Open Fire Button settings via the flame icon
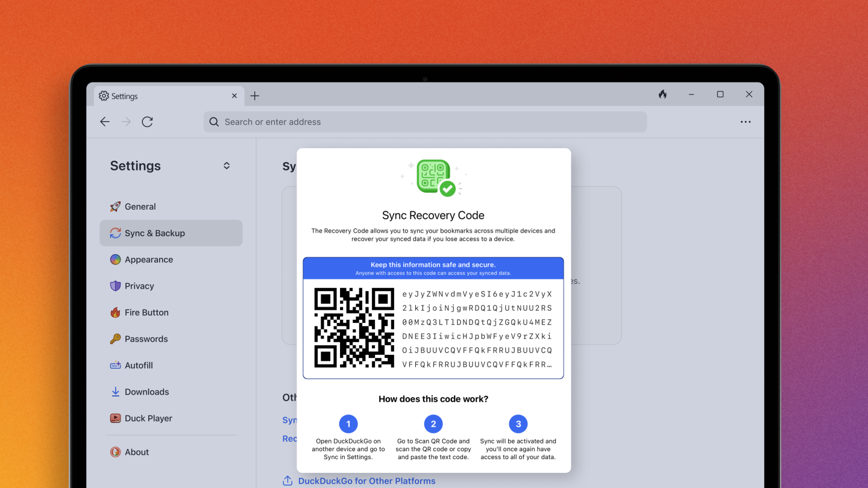 (115, 312)
